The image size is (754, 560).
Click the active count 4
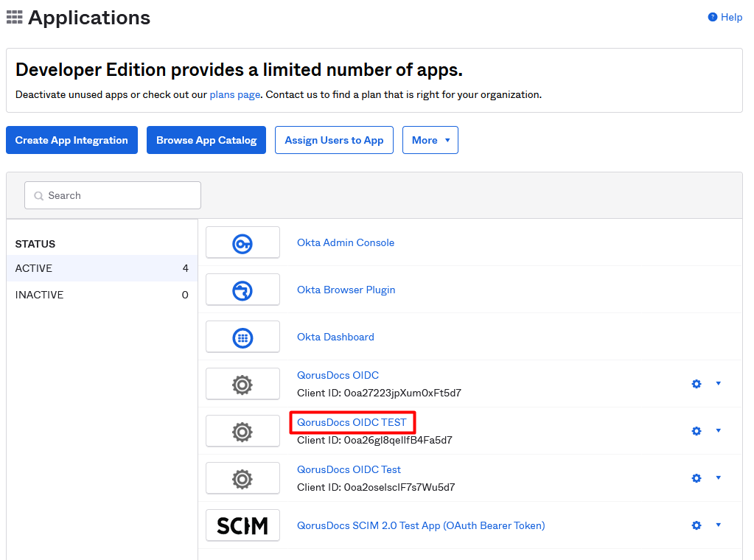(x=186, y=268)
